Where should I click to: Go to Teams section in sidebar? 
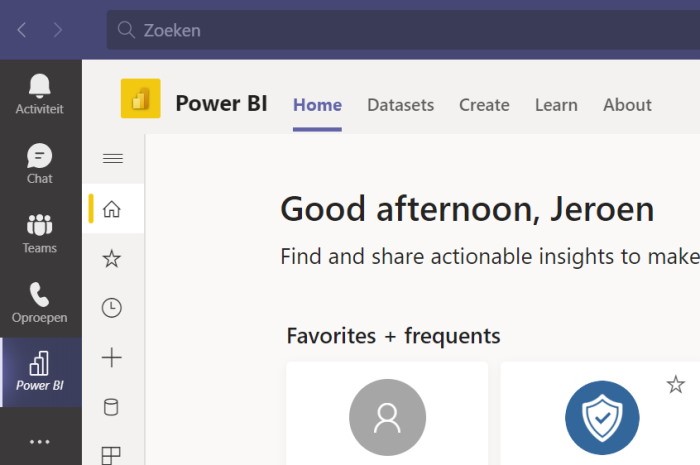pyautogui.click(x=40, y=233)
